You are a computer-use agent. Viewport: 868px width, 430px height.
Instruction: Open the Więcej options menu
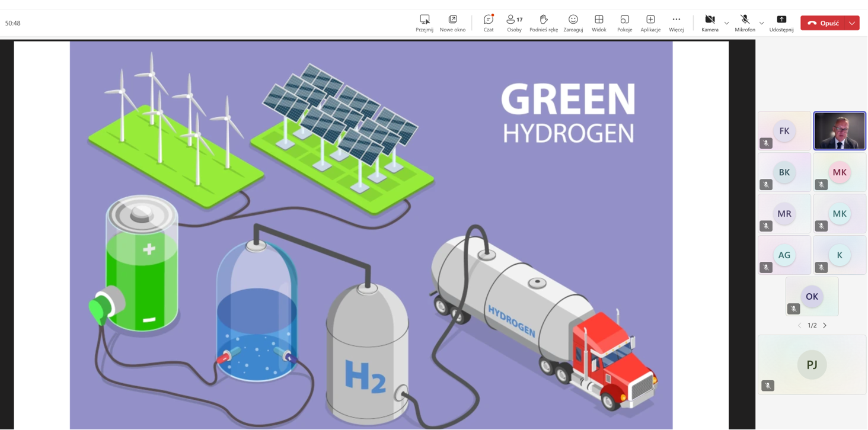[676, 20]
